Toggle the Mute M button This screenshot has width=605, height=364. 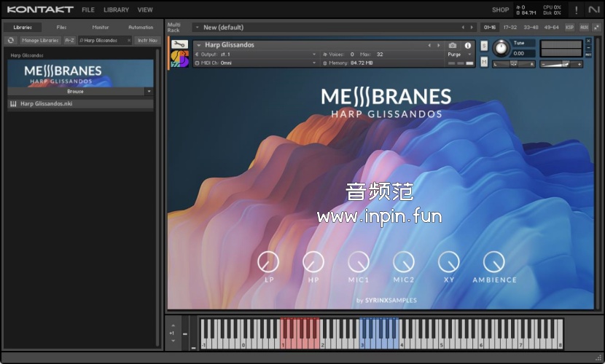click(x=485, y=62)
